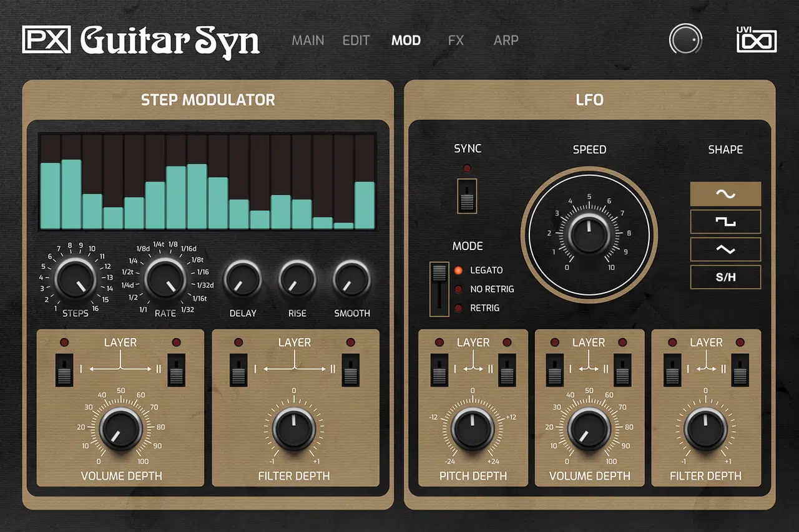Switch to the FX tab
The height and width of the screenshot is (532, 799).
[x=456, y=41]
